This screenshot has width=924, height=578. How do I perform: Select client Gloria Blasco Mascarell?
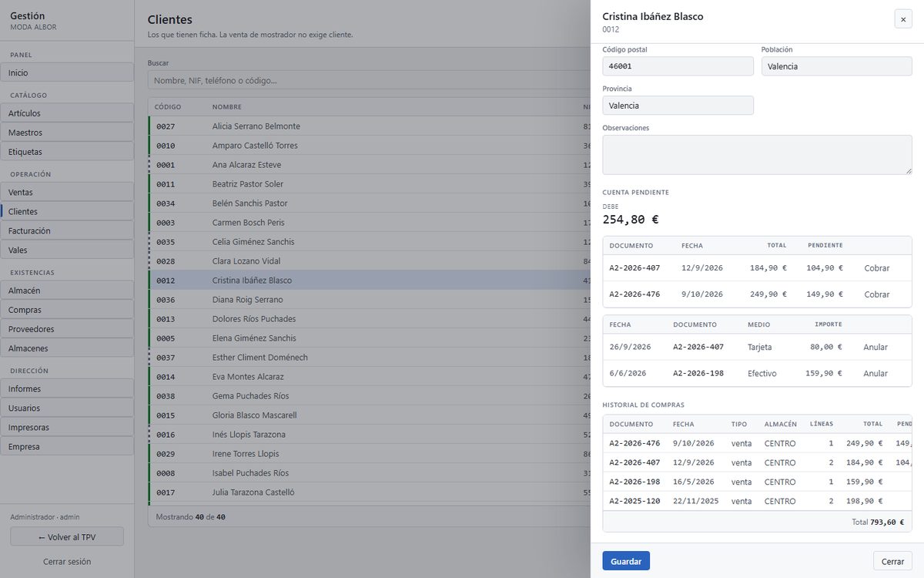pyautogui.click(x=370, y=415)
